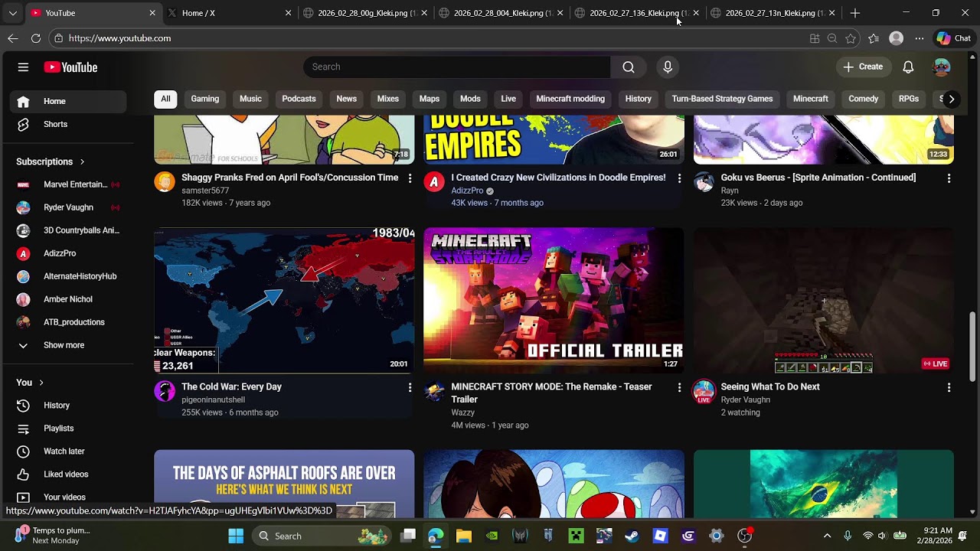Play the Minecraft Story Mode trailer thumbnail

[554, 300]
